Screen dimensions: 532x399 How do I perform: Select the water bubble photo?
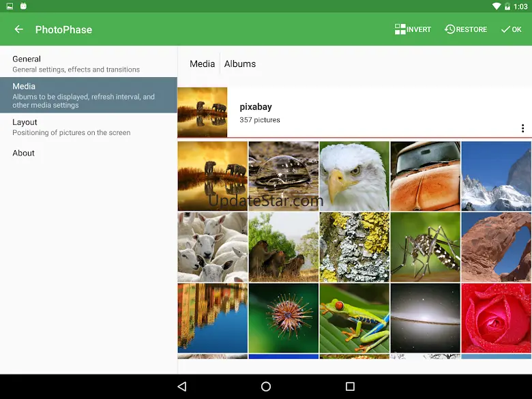(x=283, y=176)
